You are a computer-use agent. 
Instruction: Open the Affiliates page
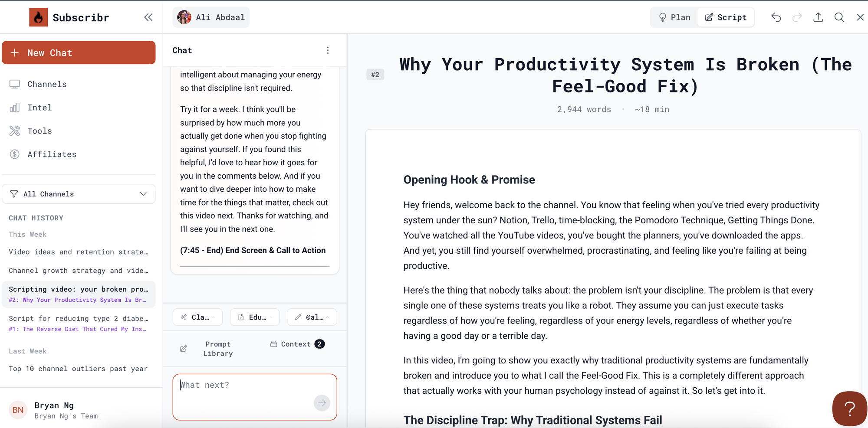pyautogui.click(x=52, y=154)
